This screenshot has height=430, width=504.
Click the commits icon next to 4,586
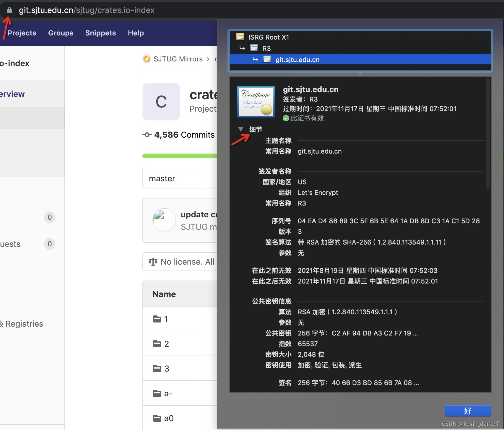tap(147, 135)
